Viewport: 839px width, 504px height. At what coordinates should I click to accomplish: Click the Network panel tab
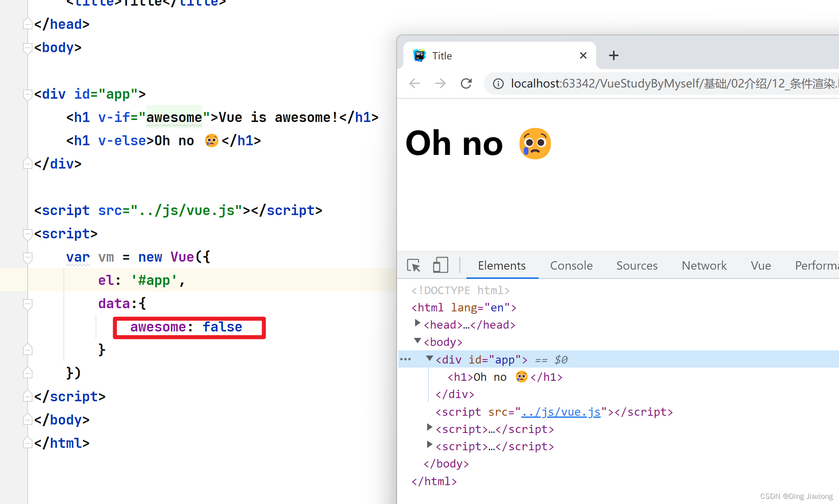click(704, 265)
